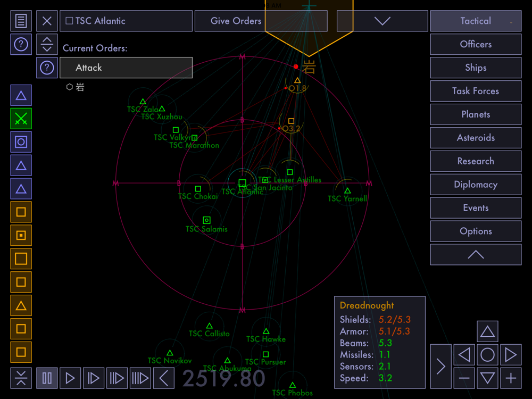This screenshot has width=532, height=399.
Task: Set game to normal play speed
Action: tap(70, 378)
